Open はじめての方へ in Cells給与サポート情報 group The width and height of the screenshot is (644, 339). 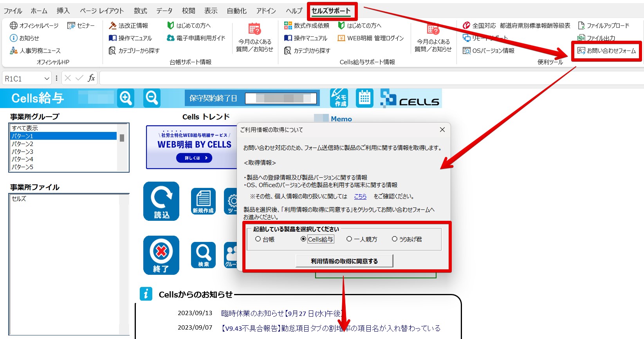click(x=359, y=25)
